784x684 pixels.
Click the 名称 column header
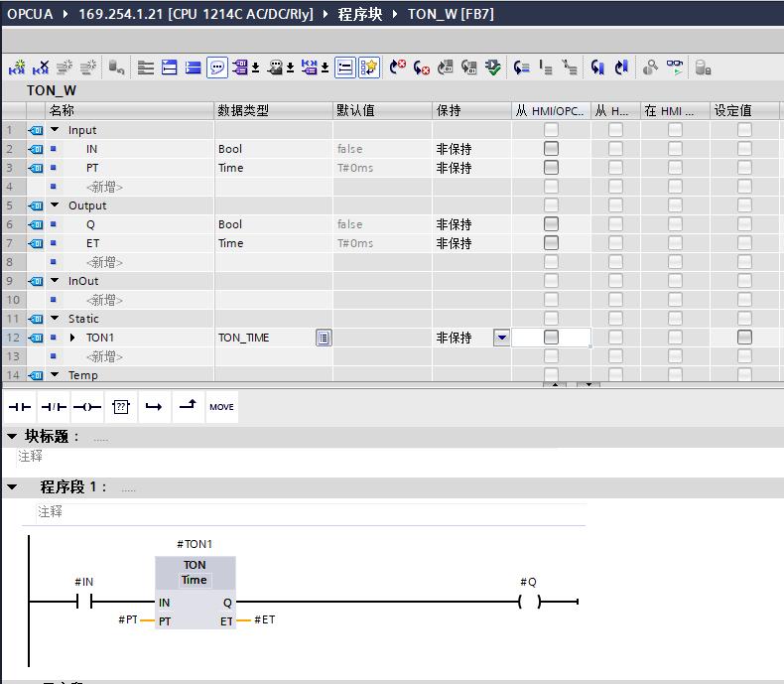130,110
